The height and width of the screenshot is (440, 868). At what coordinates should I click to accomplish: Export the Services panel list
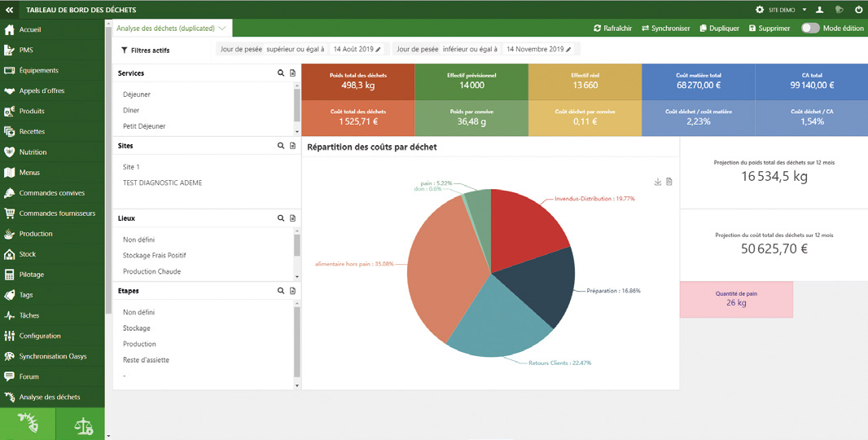(x=292, y=73)
